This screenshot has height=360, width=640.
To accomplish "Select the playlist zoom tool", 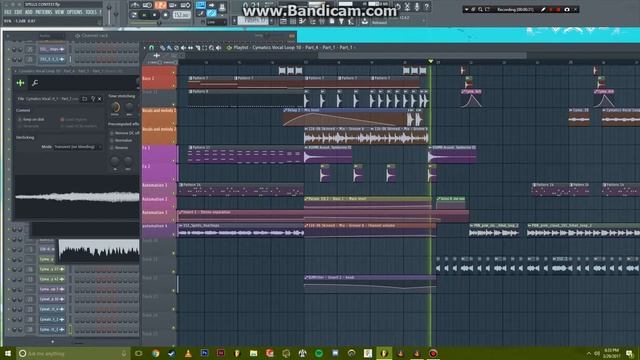I will (x=211, y=48).
